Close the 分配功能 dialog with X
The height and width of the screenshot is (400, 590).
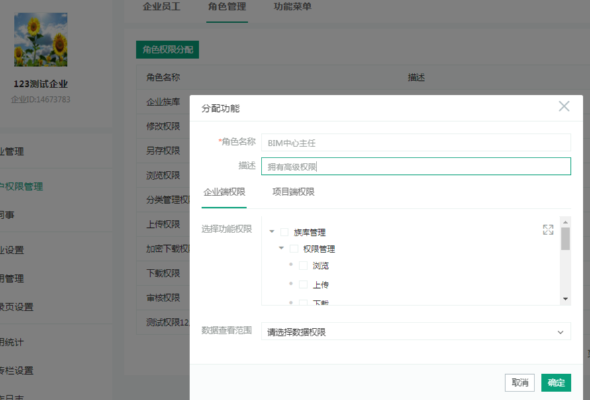564,106
